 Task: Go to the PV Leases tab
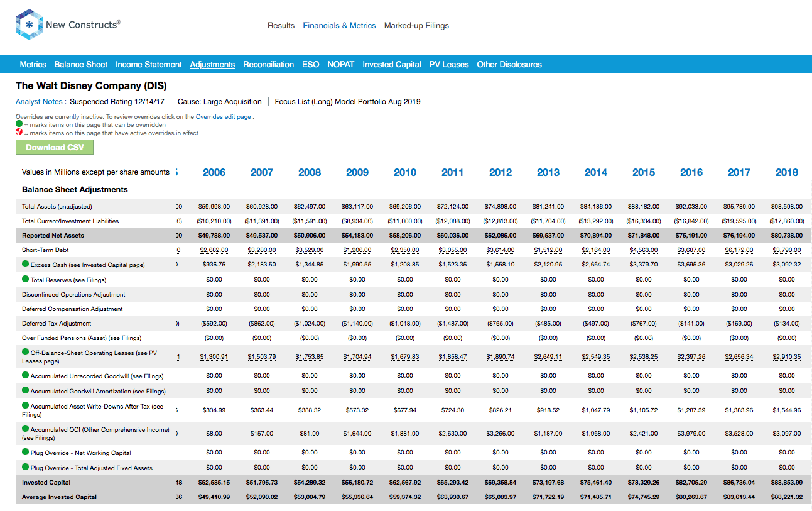[449, 65]
